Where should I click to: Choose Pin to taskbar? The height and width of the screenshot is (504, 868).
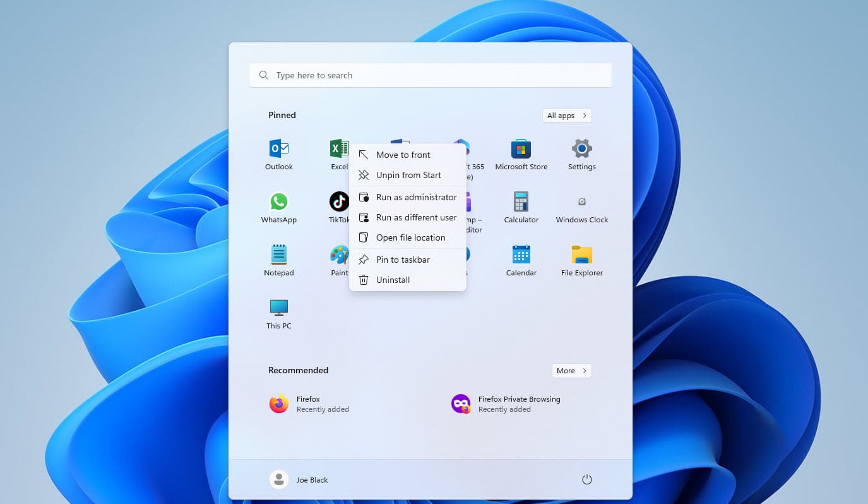point(408,260)
